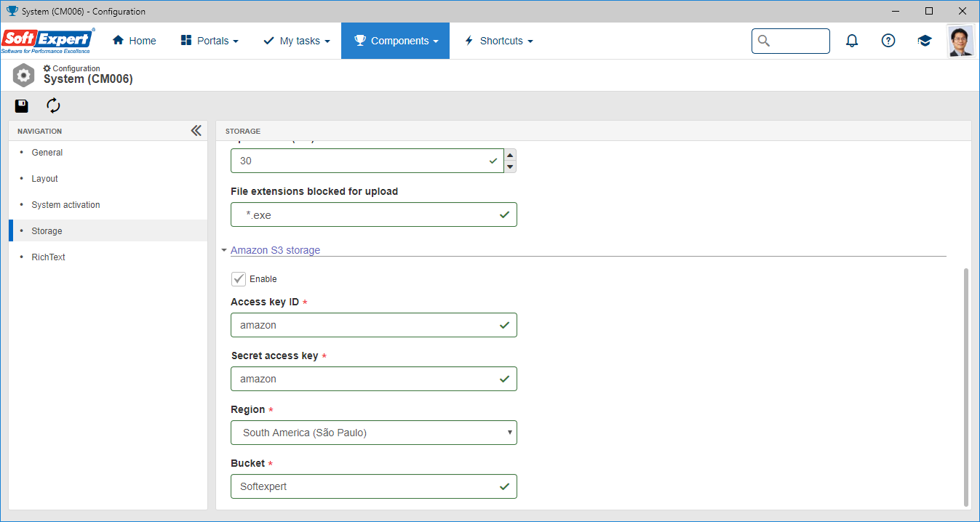
Task: Toggle the Amazon S3 Enable checkbox
Action: click(239, 279)
